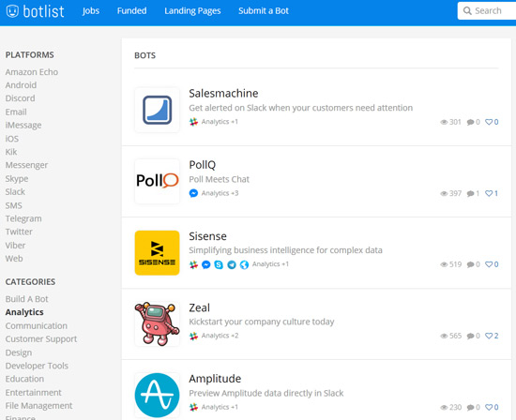Viewport: 516px width, 420px height.
Task: Filter by Messenger platform in sidebar
Action: [26, 165]
